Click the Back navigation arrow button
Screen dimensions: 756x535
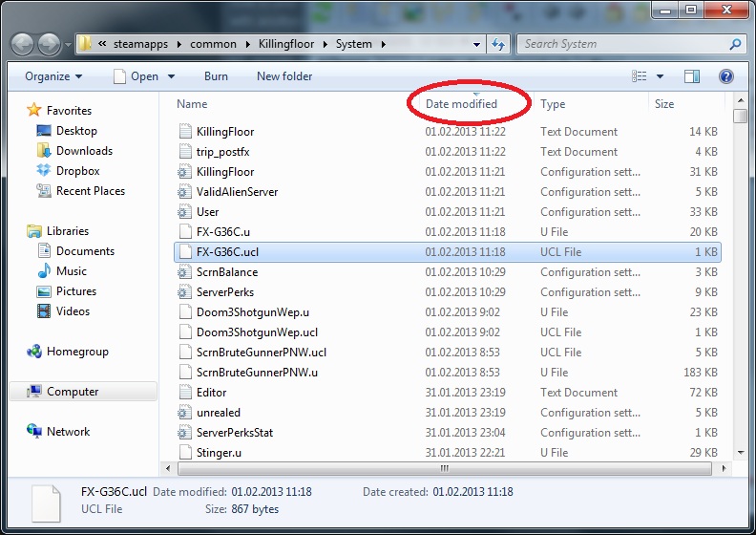coord(23,44)
